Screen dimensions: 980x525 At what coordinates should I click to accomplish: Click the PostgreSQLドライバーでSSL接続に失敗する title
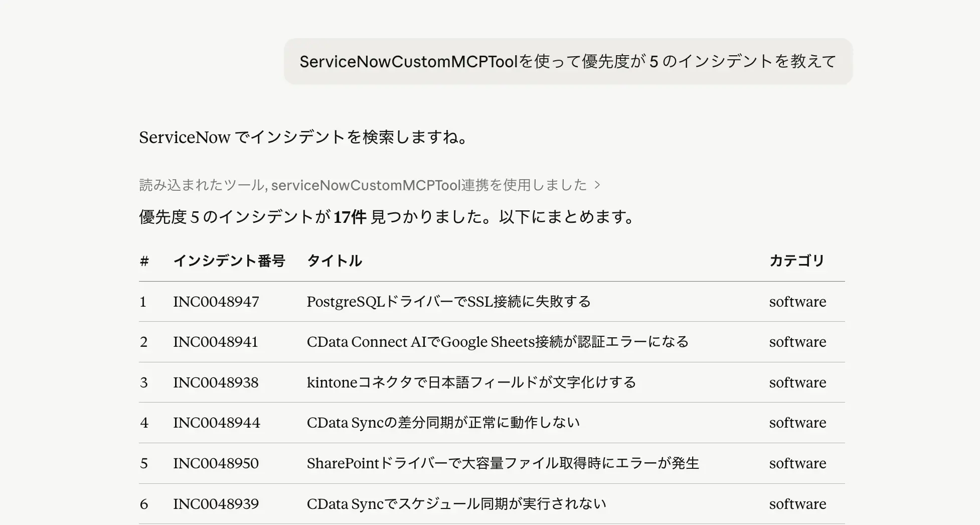[x=449, y=302]
